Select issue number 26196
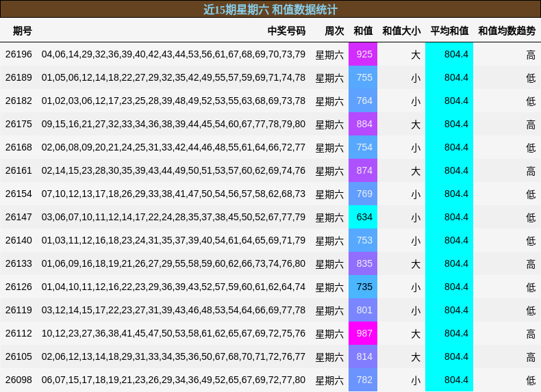541x392 pixels. click(x=18, y=55)
